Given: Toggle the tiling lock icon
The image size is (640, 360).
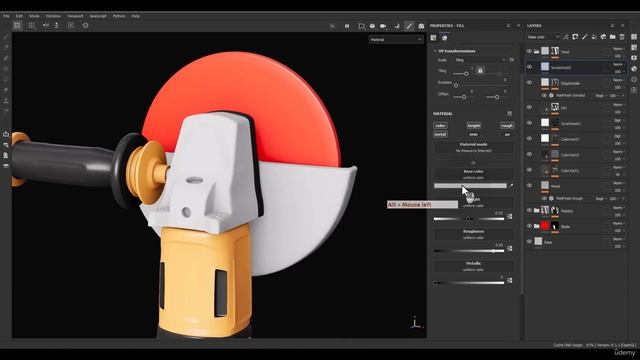Looking at the screenshot, I should 480,71.
